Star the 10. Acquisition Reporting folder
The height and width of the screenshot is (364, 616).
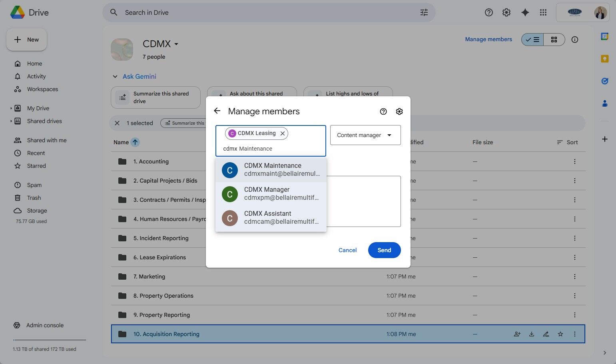(x=560, y=334)
